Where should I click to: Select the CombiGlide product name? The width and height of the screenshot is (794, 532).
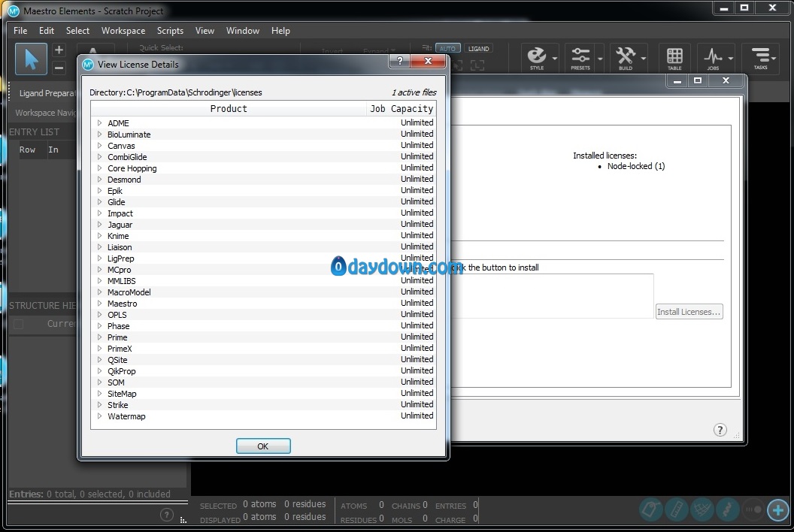[x=127, y=157]
